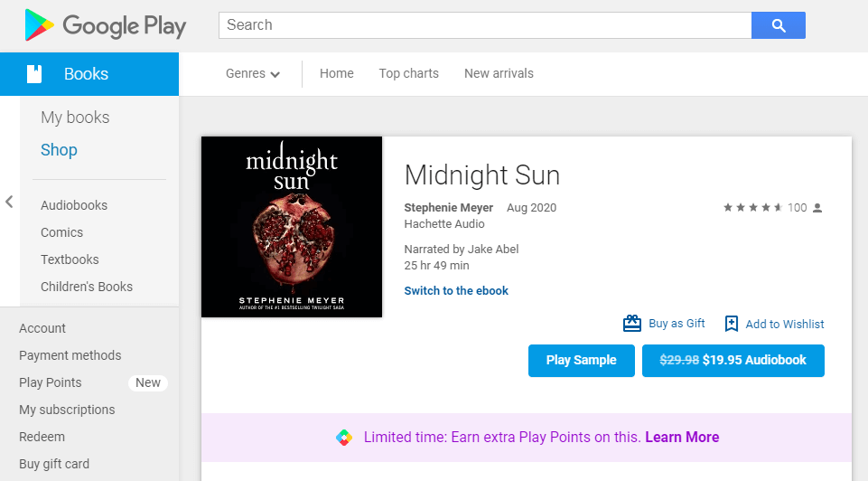
Task: Click the Play Points diamond icon
Action: 344,438
